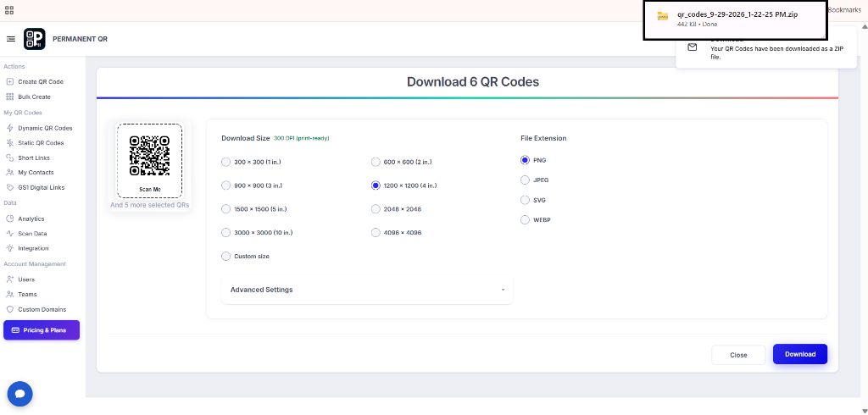868x415 pixels.
Task: Click the Create QR Code plus icon
Action: [9, 82]
